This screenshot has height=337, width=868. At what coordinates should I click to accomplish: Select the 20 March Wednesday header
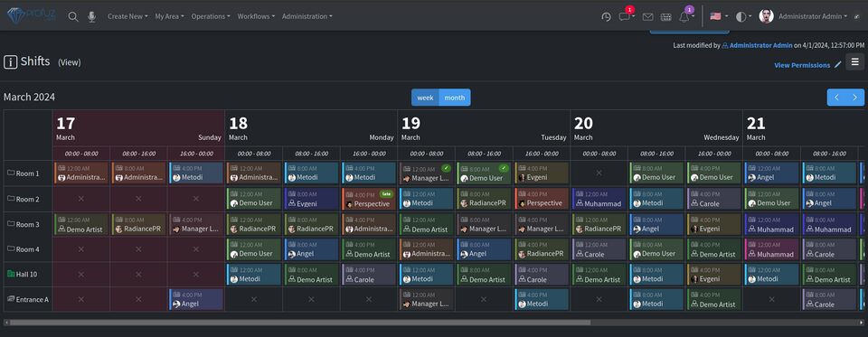(656, 128)
